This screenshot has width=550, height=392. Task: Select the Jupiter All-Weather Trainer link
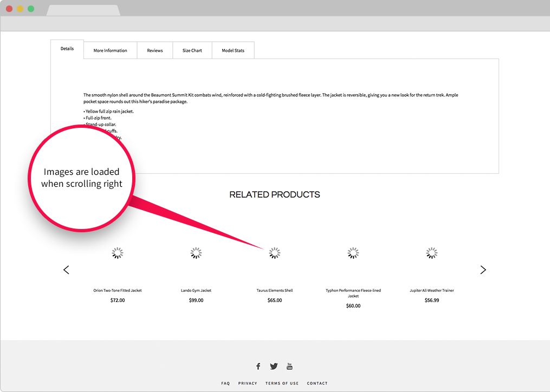432,291
